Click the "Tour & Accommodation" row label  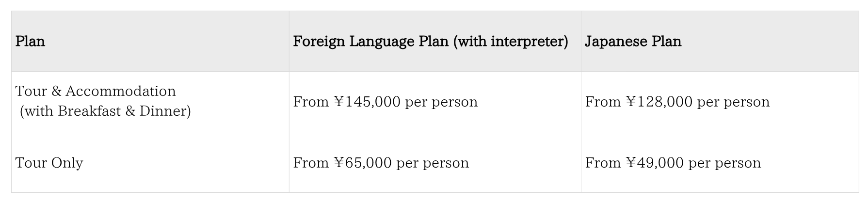(96, 91)
